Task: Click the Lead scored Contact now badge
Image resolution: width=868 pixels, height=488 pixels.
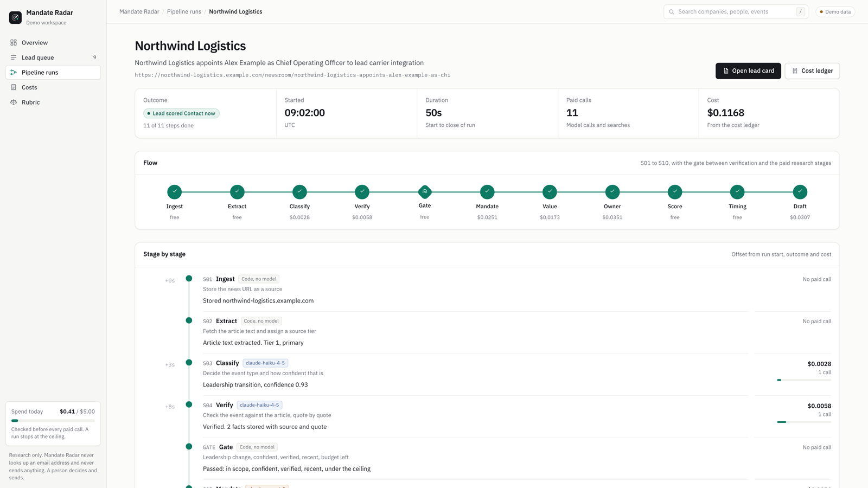Action: pos(181,113)
